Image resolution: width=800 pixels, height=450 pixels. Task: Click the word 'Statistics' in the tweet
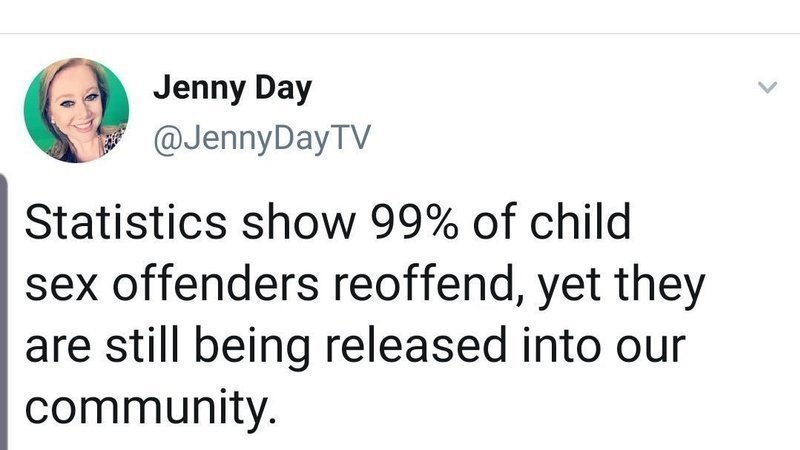[126, 222]
